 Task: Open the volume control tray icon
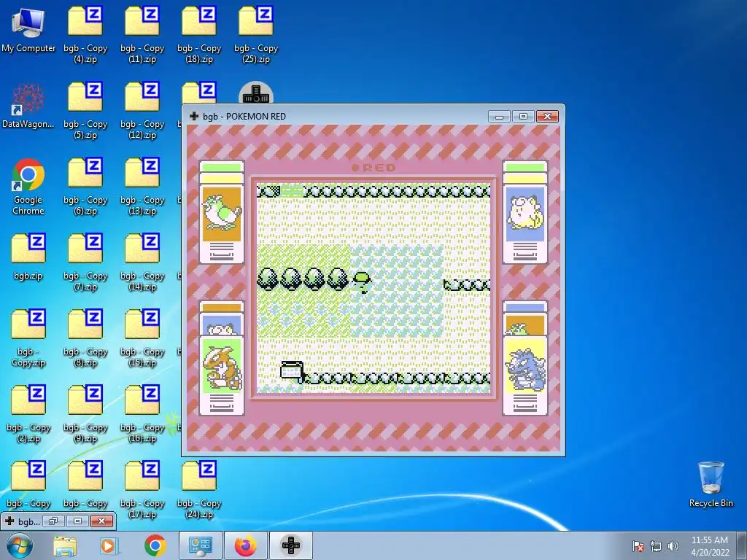click(673, 546)
